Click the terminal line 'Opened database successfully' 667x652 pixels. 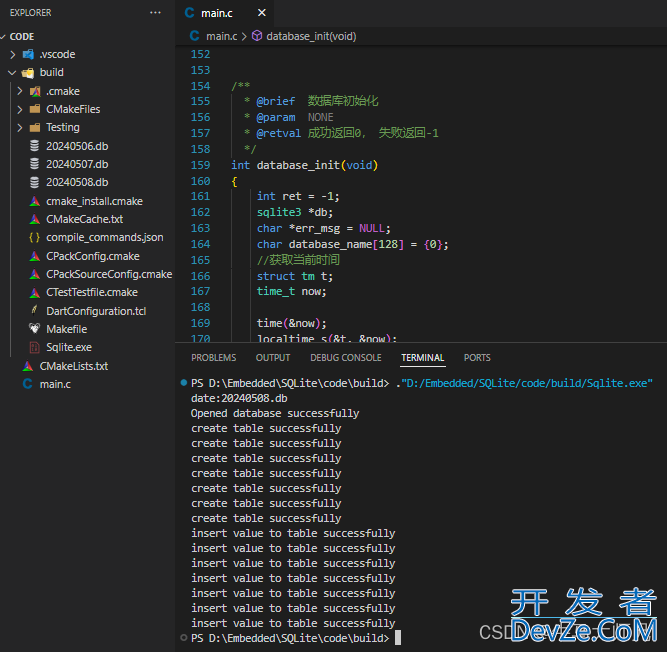pos(275,413)
